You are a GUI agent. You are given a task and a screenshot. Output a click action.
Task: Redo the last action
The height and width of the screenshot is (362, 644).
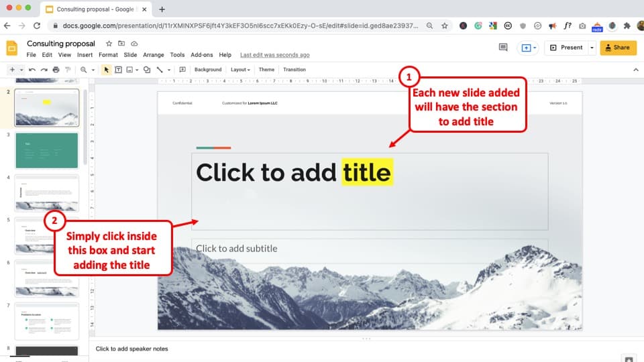[x=44, y=70]
